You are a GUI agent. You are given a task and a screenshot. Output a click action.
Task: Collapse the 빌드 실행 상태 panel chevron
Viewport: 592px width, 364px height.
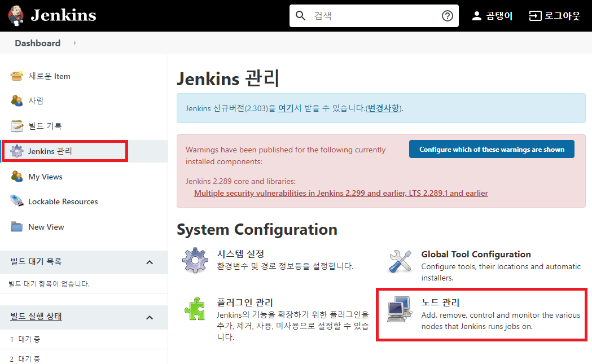(x=150, y=318)
